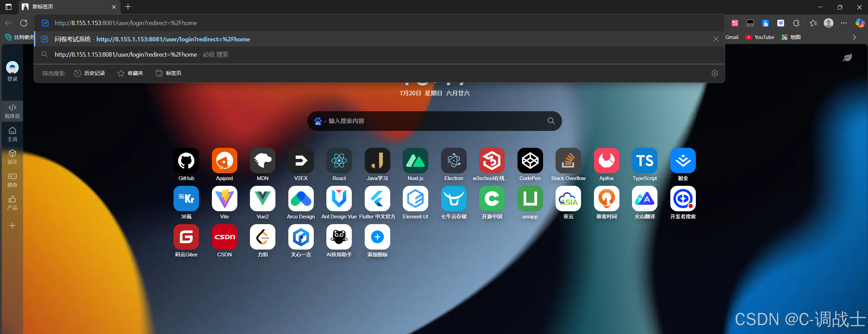
Task: Open the Element-UI shortcut icon
Action: click(415, 198)
